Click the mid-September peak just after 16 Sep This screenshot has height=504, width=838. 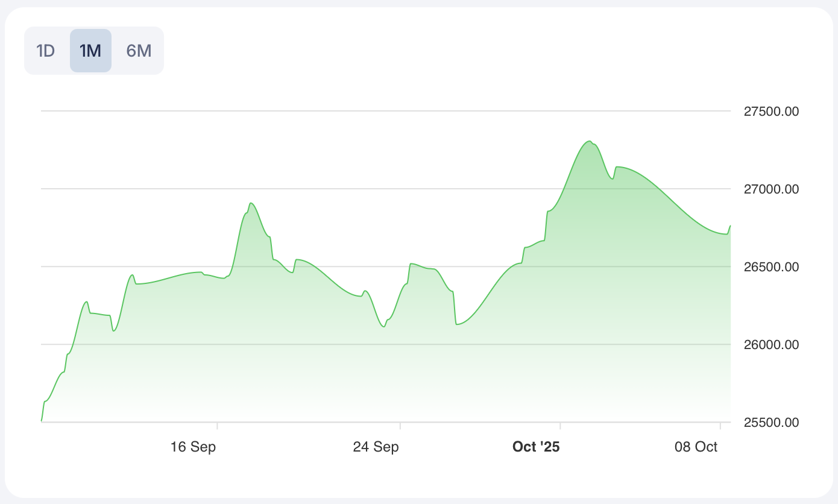click(251, 203)
